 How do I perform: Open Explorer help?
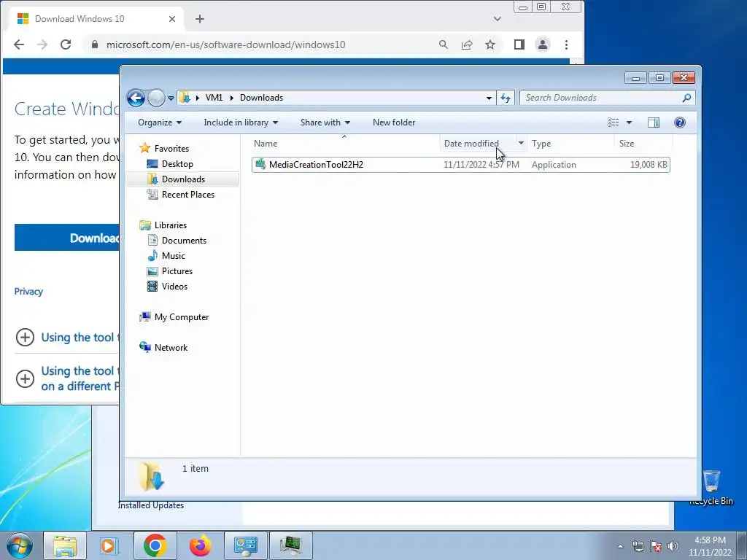(680, 122)
